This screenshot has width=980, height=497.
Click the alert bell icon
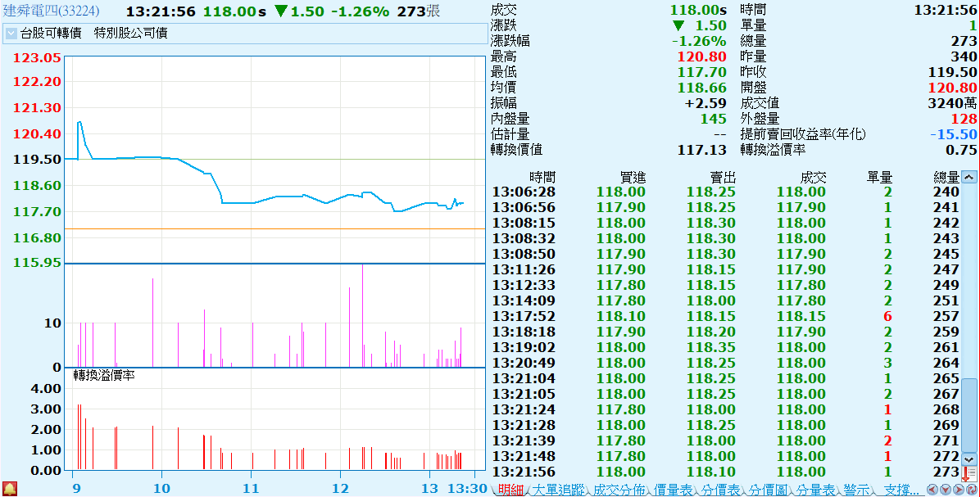10,489
